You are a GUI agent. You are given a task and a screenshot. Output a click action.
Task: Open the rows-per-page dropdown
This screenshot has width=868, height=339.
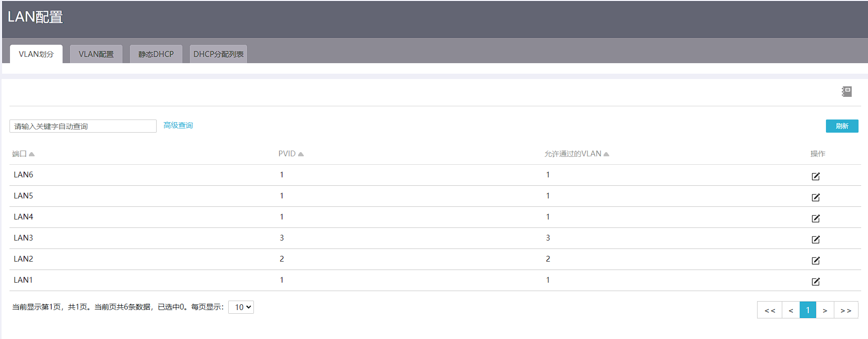point(241,307)
